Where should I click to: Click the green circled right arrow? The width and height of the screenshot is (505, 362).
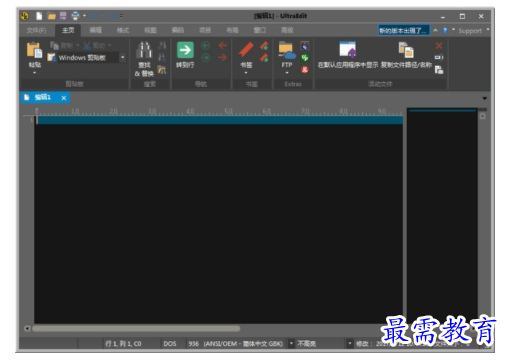click(x=206, y=58)
